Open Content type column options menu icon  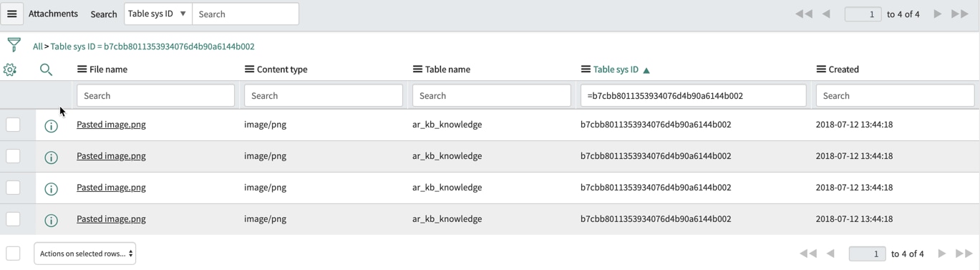coord(249,69)
